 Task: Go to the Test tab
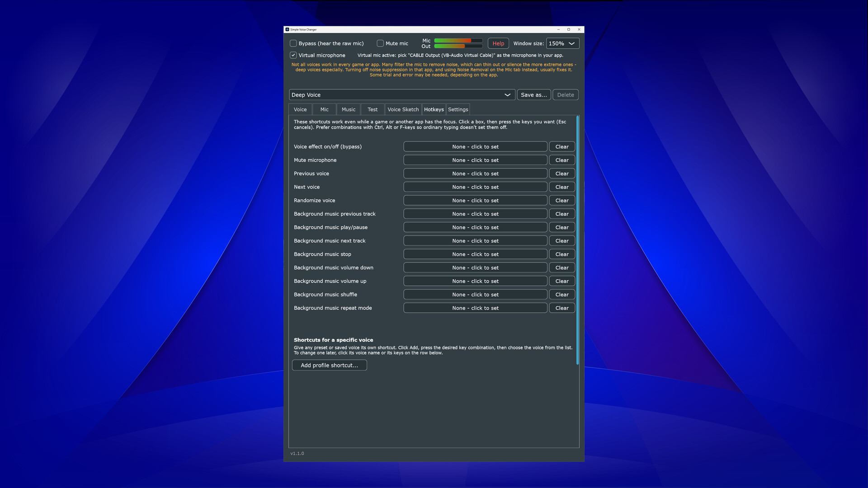(x=373, y=109)
